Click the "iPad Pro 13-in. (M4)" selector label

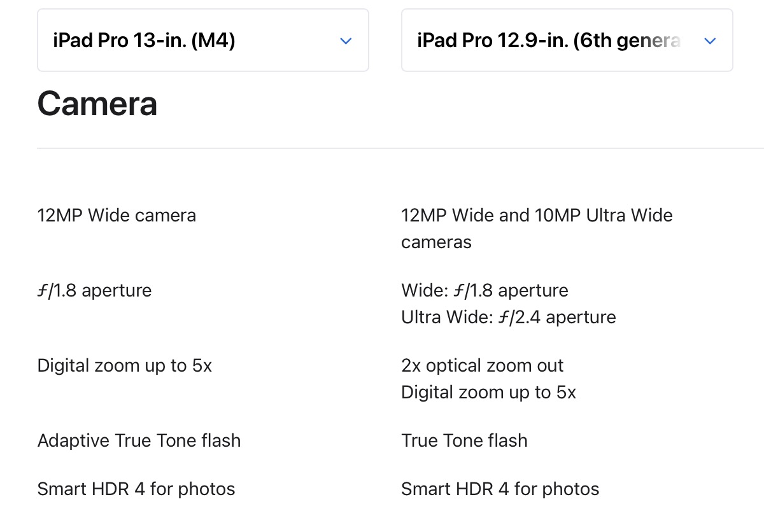pos(144,41)
